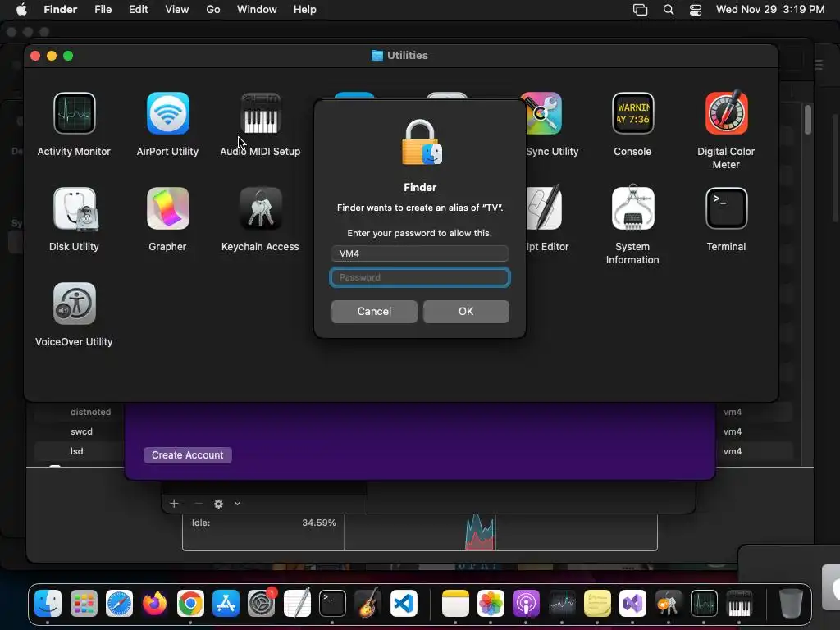
Task: Open Podcasts from the Dock
Action: pyautogui.click(x=526, y=605)
